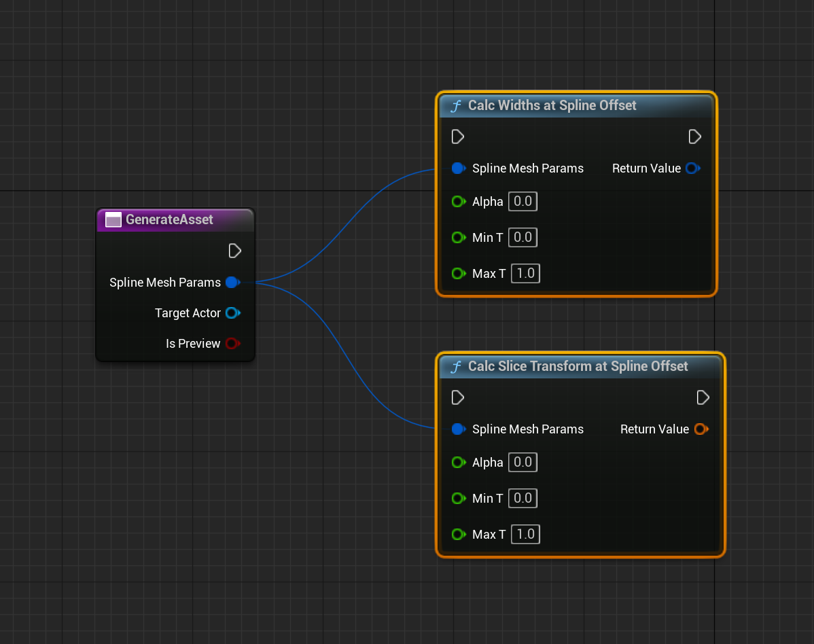Click execution input pin of Calc Widths node
Image resolution: width=814 pixels, height=644 pixels.
[458, 137]
